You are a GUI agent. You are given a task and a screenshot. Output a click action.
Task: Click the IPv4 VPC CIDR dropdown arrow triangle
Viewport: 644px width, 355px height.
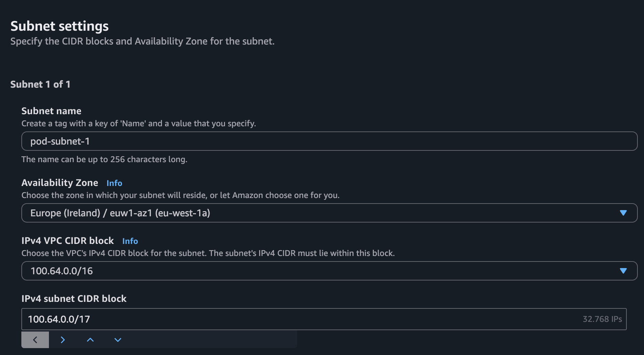[x=623, y=271]
